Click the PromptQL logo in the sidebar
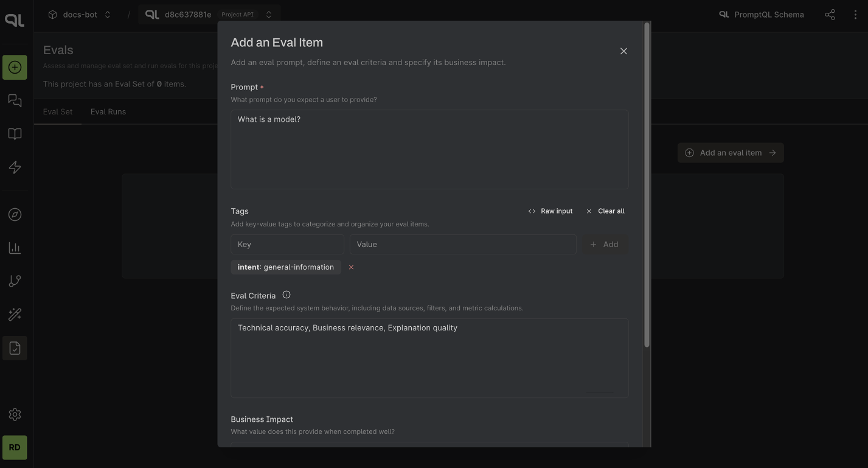Screen dimensions: 868x468 click(x=15, y=19)
